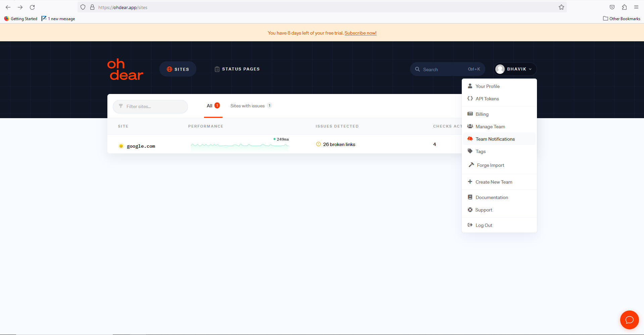
Task: Select Tags in the account menu
Action: [499, 151]
